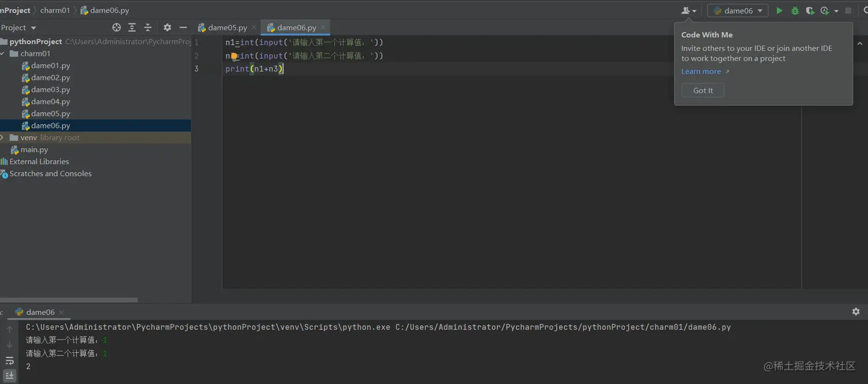Collapse all items in Project tree
The width and height of the screenshot is (868, 384).
(x=148, y=28)
